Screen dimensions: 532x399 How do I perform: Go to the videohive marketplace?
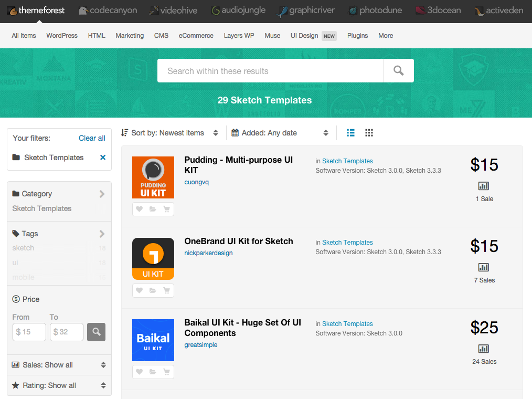[173, 10]
